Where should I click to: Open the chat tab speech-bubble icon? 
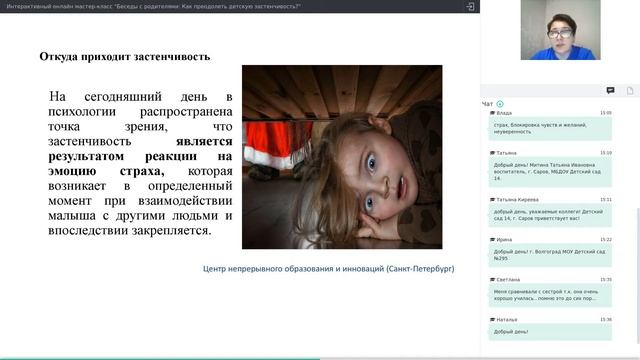610,91
